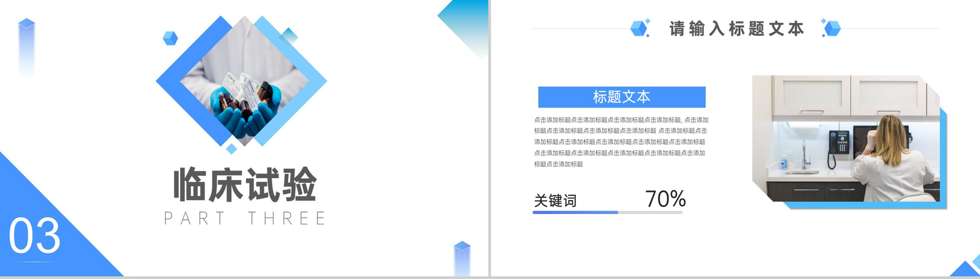Select the blue 标题文本 banner
Screen dimensions: 980x279
click(x=622, y=97)
